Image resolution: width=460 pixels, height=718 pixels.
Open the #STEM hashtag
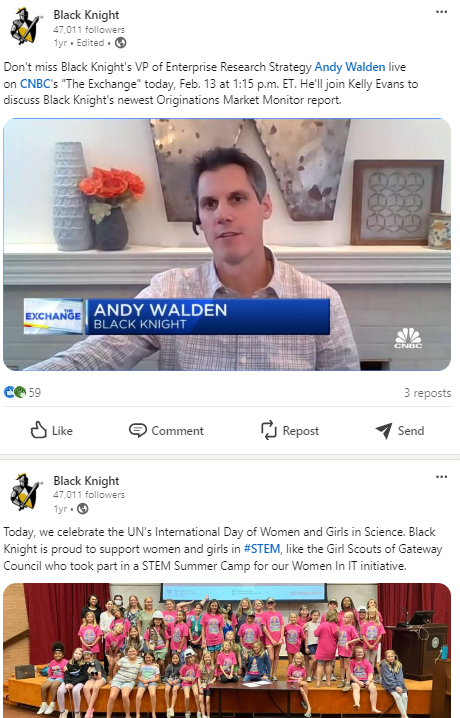point(262,549)
